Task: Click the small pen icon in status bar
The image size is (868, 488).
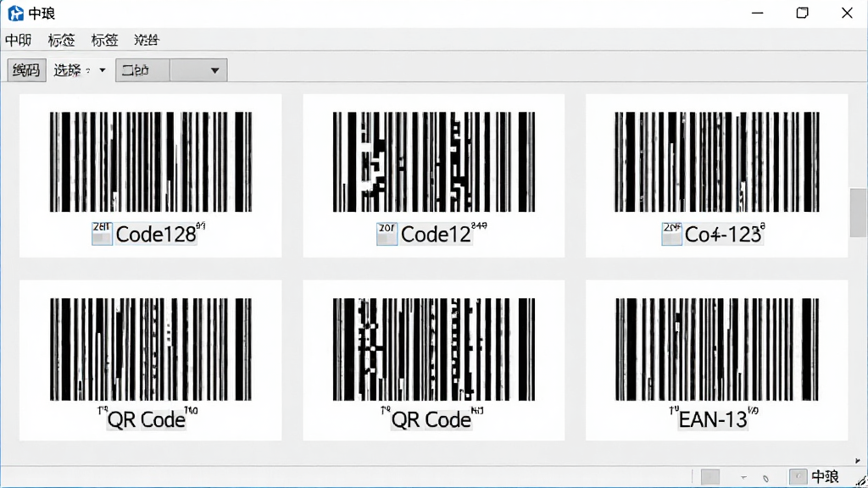Action: 765,478
